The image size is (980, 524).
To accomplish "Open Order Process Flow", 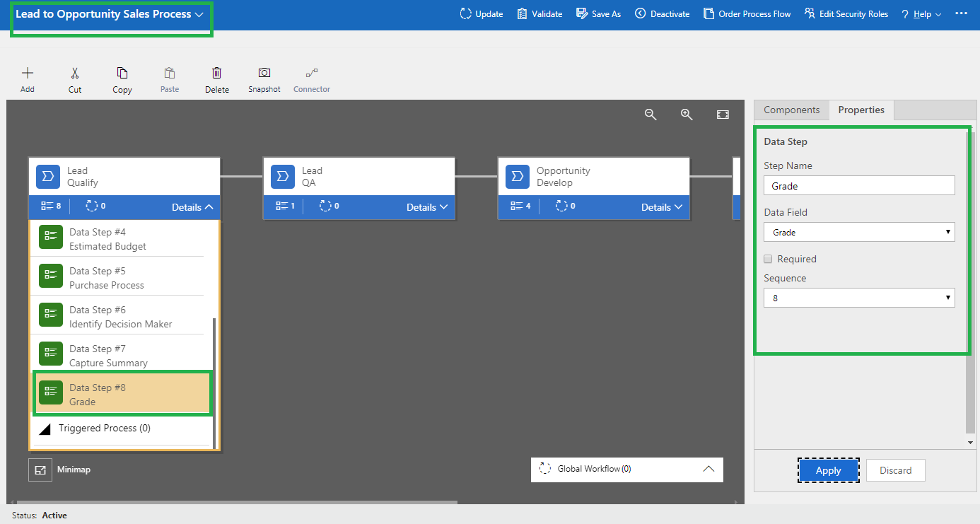I will (747, 14).
